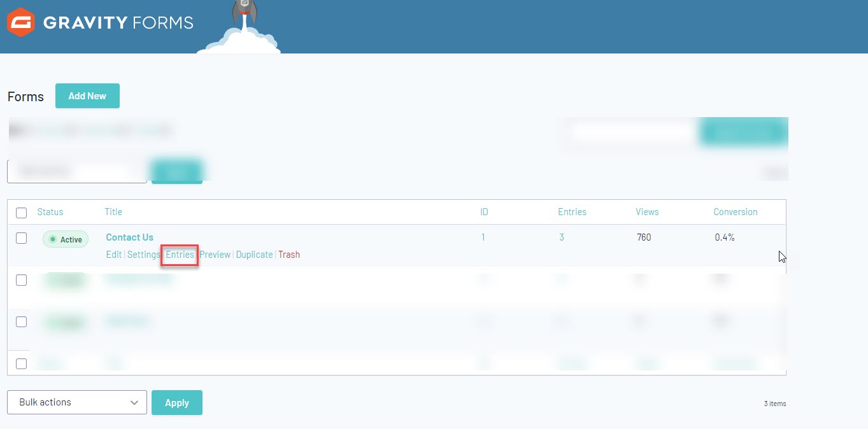Image resolution: width=868 pixels, height=429 pixels.
Task: Sort by the Views column header
Action: (647, 212)
